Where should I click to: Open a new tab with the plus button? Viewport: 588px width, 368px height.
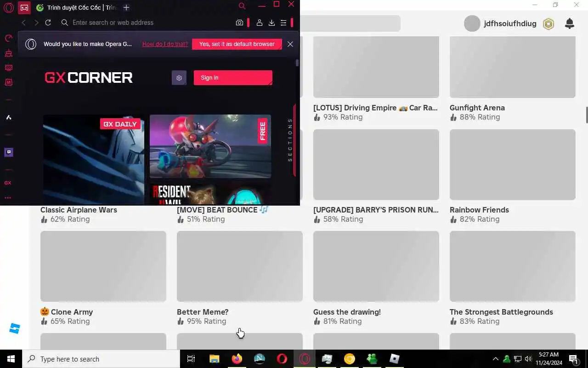click(126, 8)
